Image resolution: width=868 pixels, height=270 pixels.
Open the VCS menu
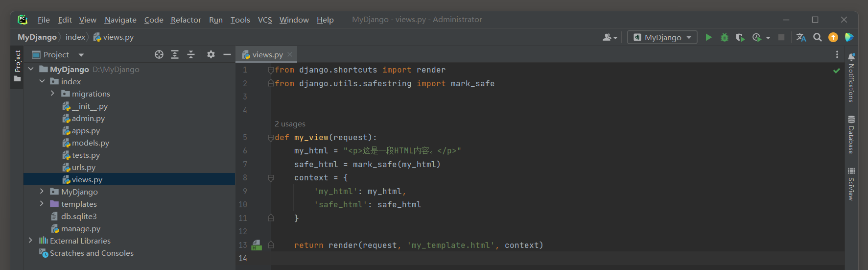tap(265, 20)
